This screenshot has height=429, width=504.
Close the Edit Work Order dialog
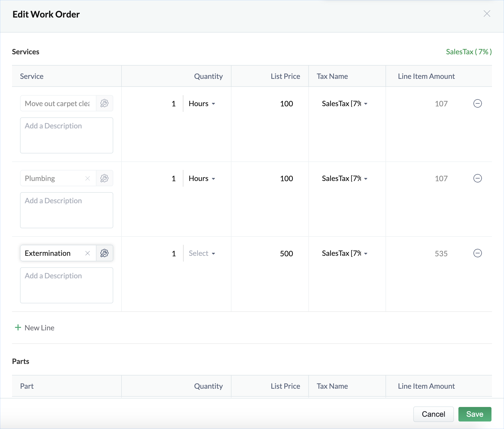tap(487, 14)
